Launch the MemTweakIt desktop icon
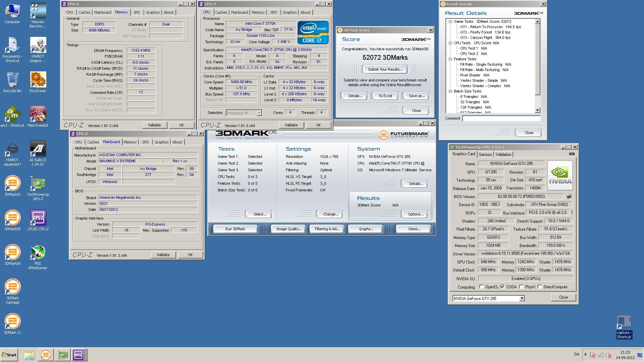 click(x=38, y=117)
